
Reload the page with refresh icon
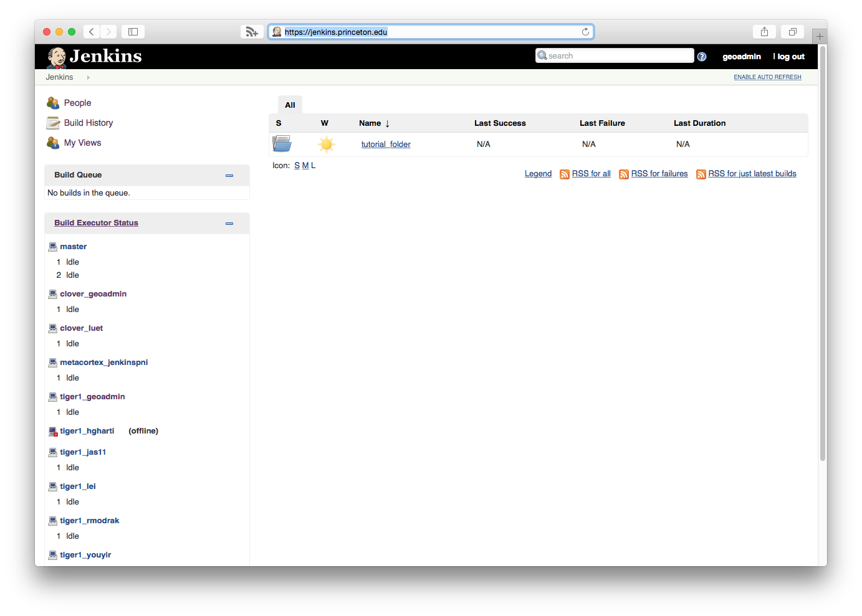tap(585, 32)
